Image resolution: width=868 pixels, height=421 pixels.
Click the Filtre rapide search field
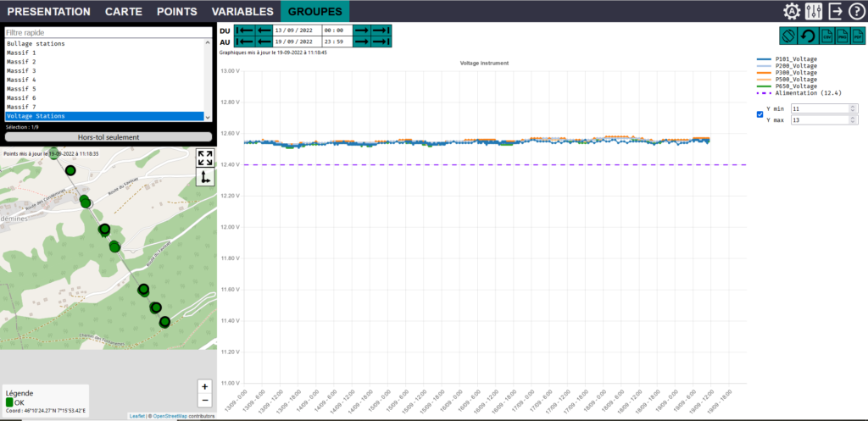105,32
